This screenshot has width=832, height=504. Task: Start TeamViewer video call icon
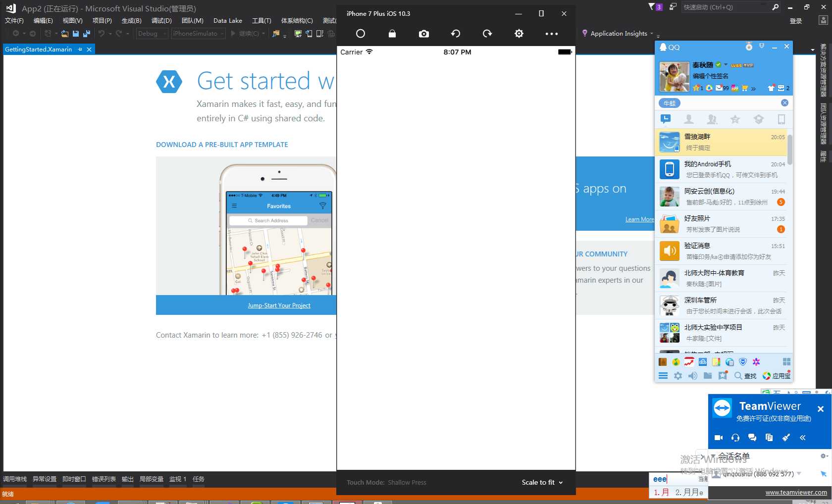coord(719,438)
